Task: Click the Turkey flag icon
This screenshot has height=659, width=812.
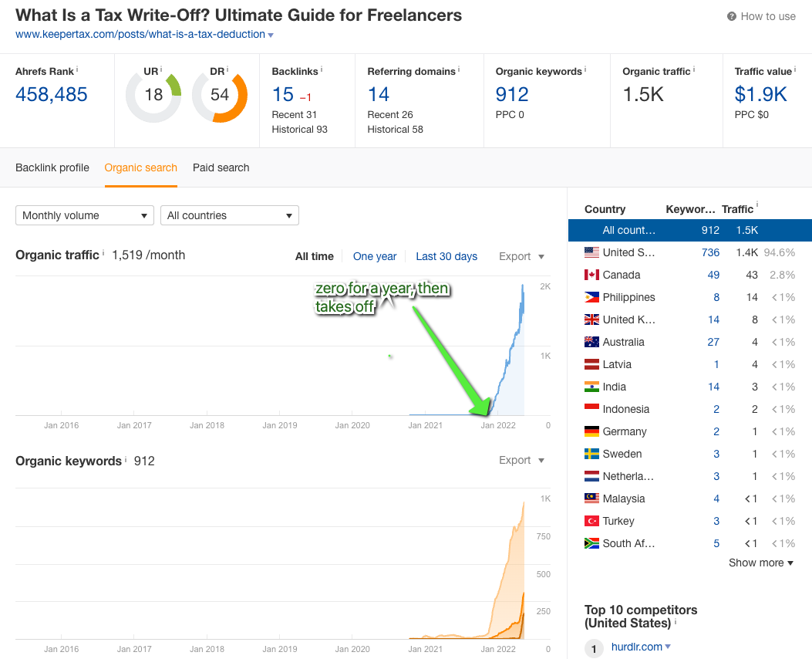Action: 591,521
